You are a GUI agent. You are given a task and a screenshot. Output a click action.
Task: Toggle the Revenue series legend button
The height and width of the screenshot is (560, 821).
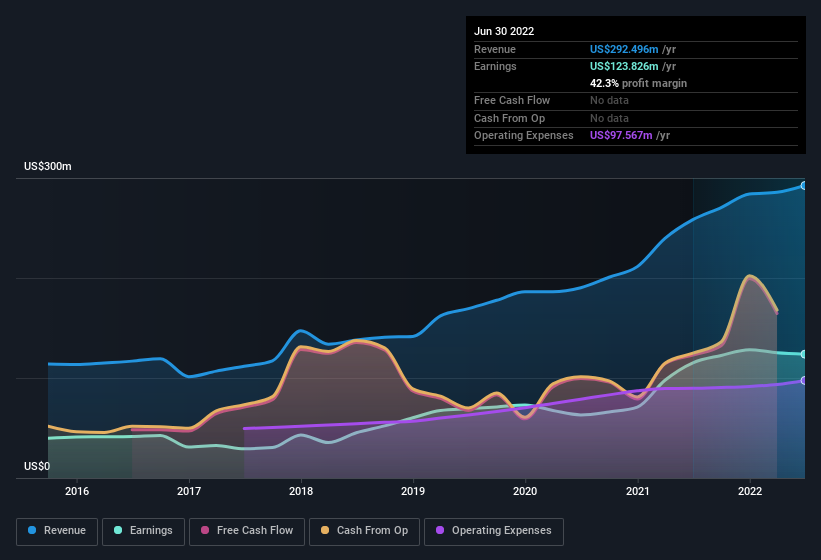pyautogui.click(x=57, y=531)
